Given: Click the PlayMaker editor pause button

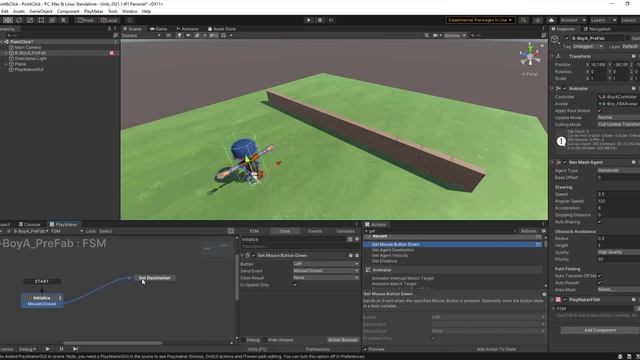Looking at the screenshot, I should [x=61, y=349].
